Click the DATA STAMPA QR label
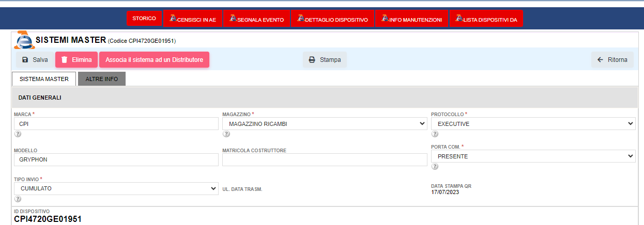 tap(451, 186)
